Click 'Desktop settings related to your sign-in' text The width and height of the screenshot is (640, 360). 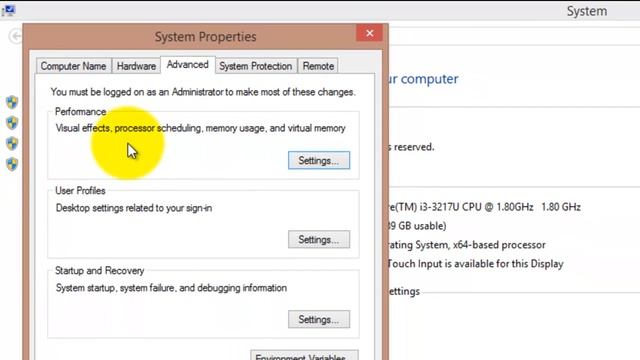pos(134,208)
